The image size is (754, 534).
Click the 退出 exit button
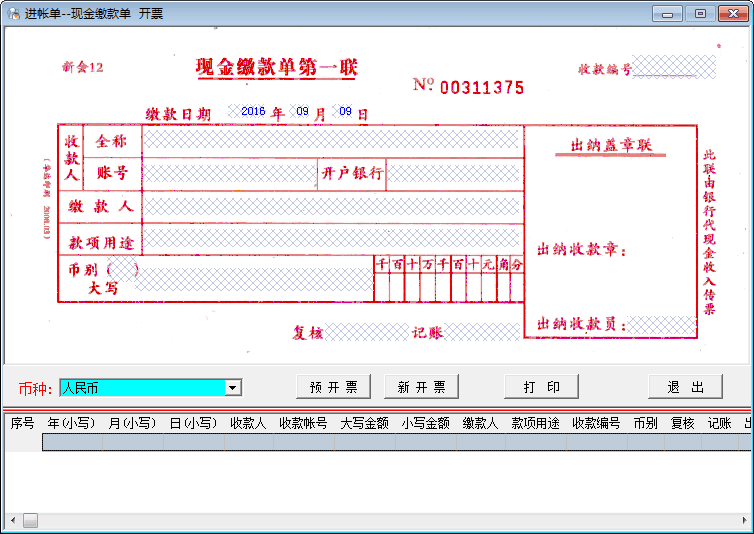point(685,387)
